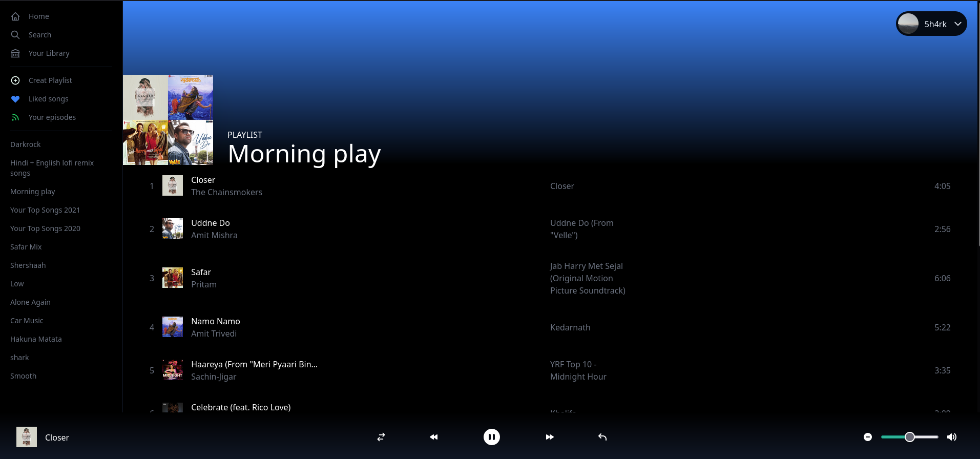The width and height of the screenshot is (980, 459).
Task: Click the now playing Closer thumbnail
Action: [x=27, y=437]
